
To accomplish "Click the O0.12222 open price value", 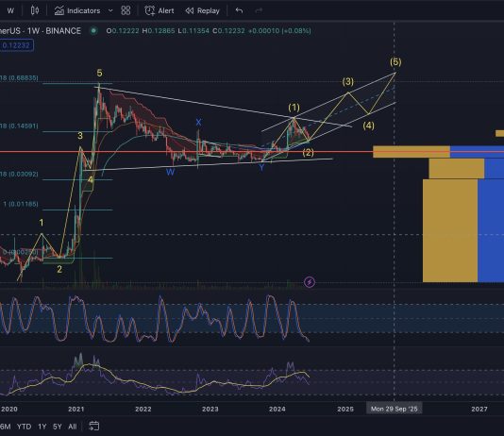I will (x=123, y=31).
